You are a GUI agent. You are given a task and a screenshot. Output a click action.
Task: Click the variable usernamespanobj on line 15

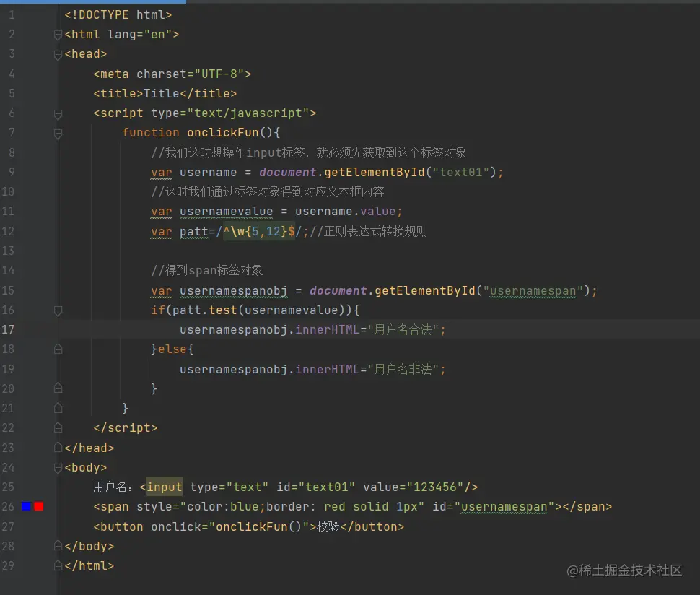click(x=234, y=290)
